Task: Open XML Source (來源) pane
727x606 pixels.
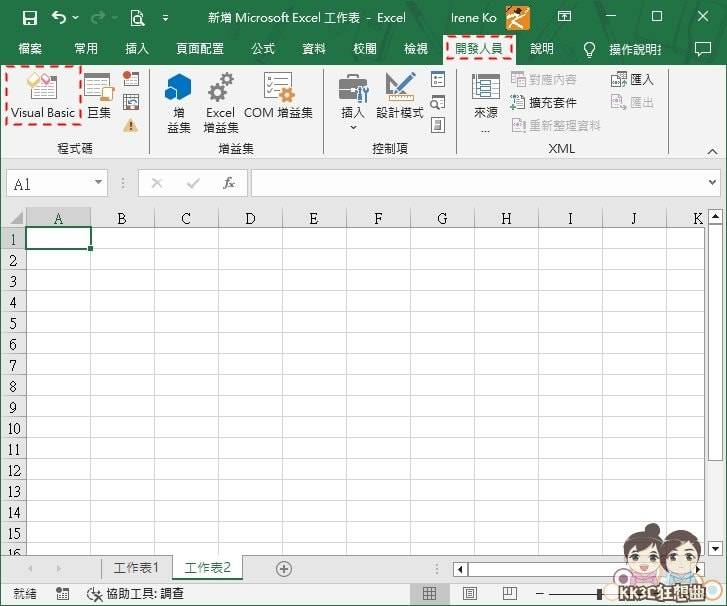Action: (485, 103)
